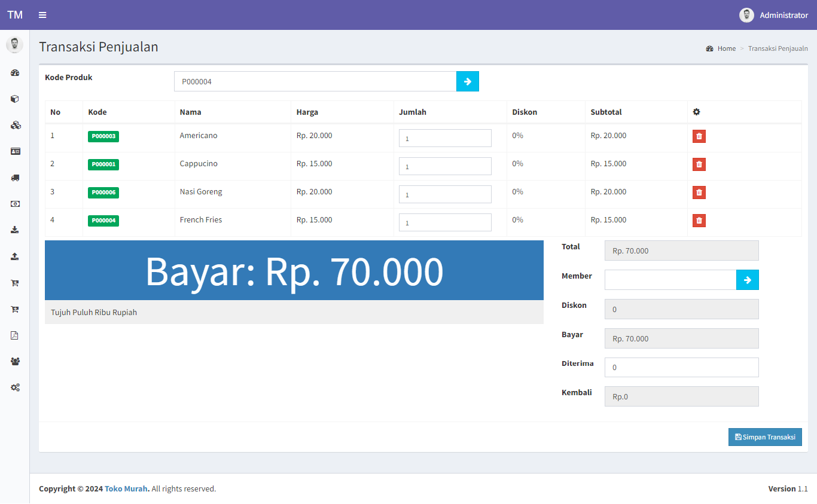The width and height of the screenshot is (817, 504).
Task: Click the Diterima input field
Action: pos(681,367)
